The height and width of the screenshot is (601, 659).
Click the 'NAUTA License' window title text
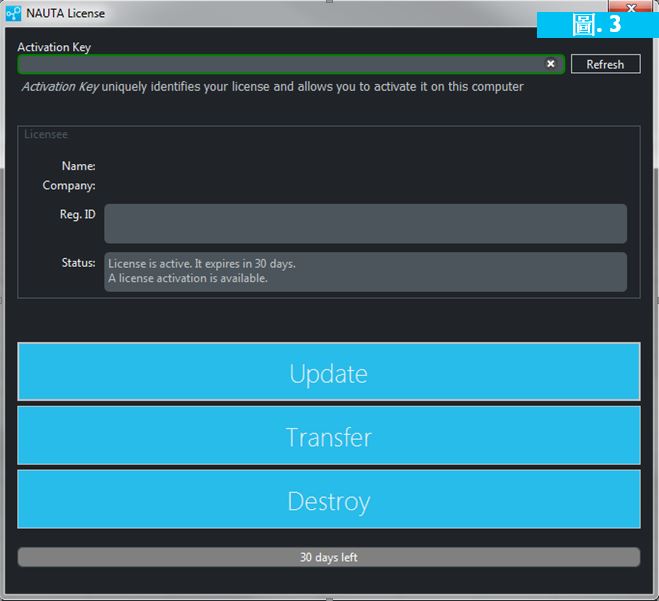pyautogui.click(x=65, y=13)
